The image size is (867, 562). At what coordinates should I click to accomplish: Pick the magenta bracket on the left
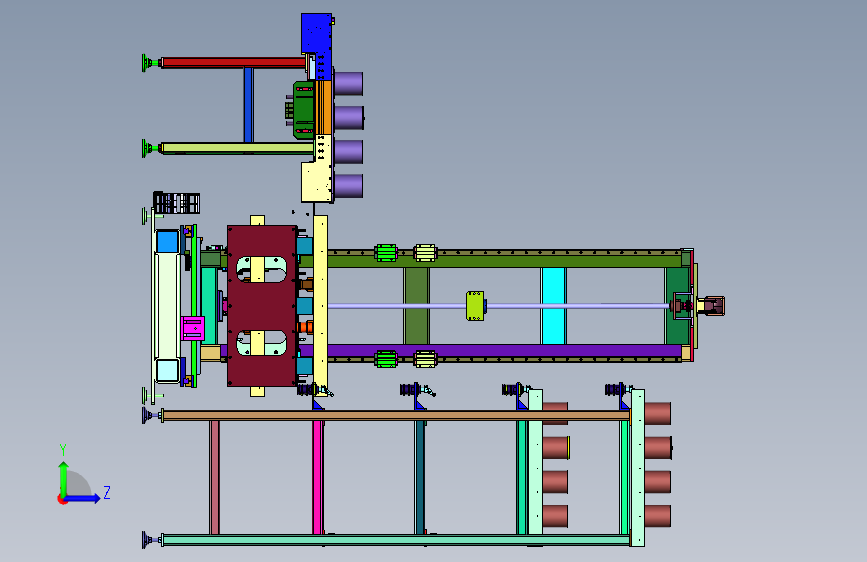point(193,329)
